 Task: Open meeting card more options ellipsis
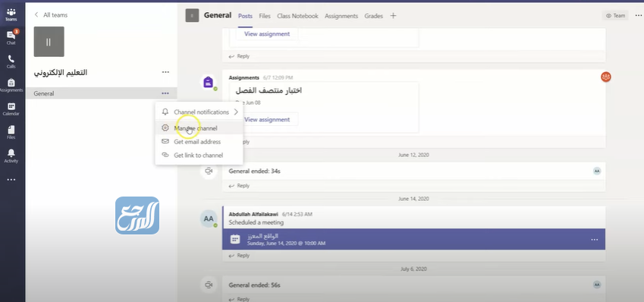tap(594, 240)
